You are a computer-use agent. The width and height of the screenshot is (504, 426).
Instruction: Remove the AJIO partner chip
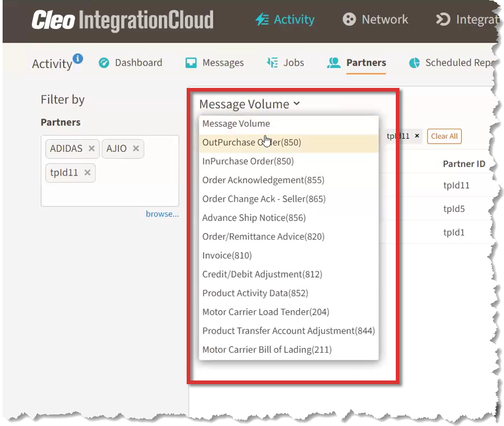click(x=136, y=149)
